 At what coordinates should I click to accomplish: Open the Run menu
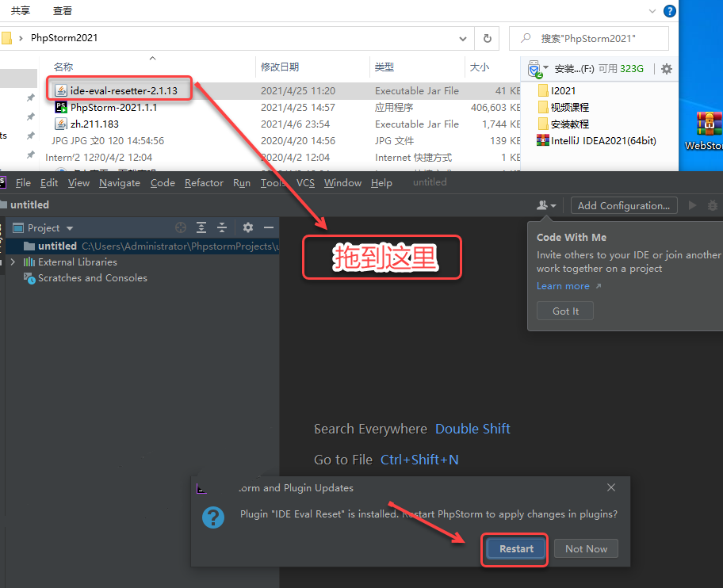coord(242,183)
